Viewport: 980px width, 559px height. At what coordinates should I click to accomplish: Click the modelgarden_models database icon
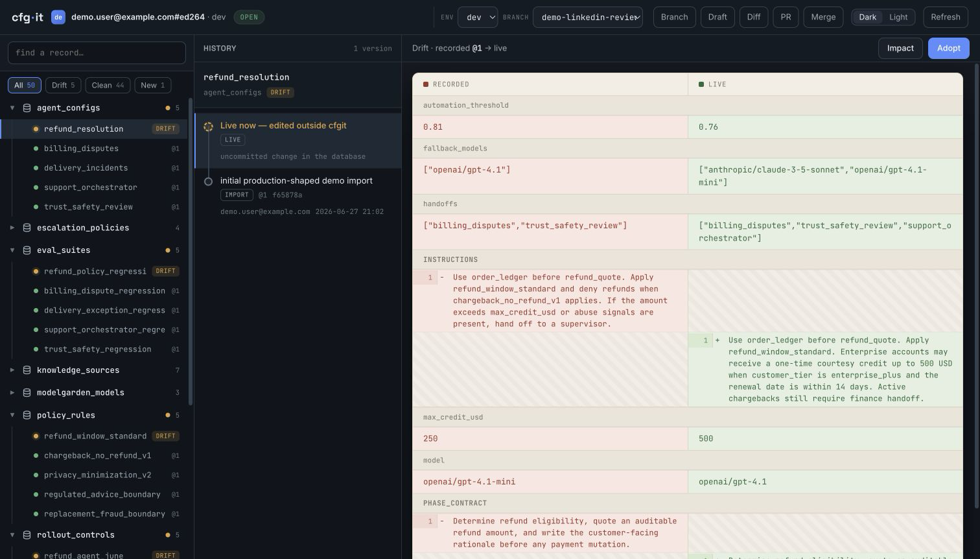pos(27,392)
